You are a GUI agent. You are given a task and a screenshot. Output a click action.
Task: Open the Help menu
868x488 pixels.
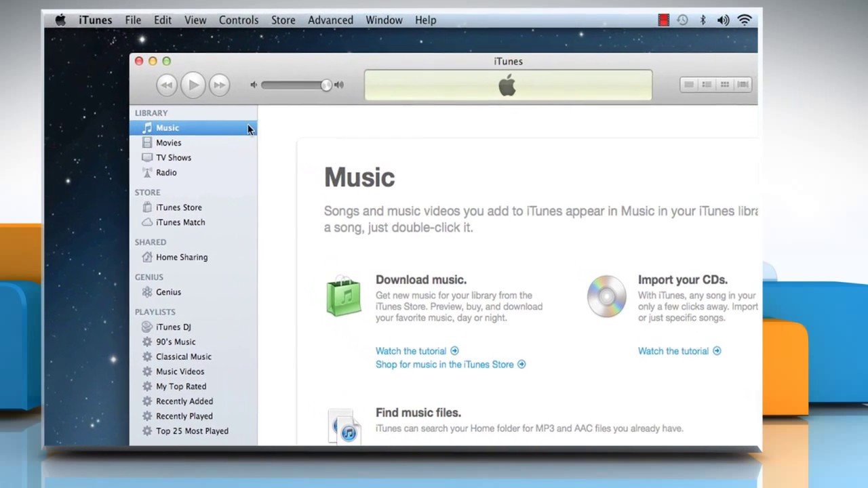[x=426, y=20]
